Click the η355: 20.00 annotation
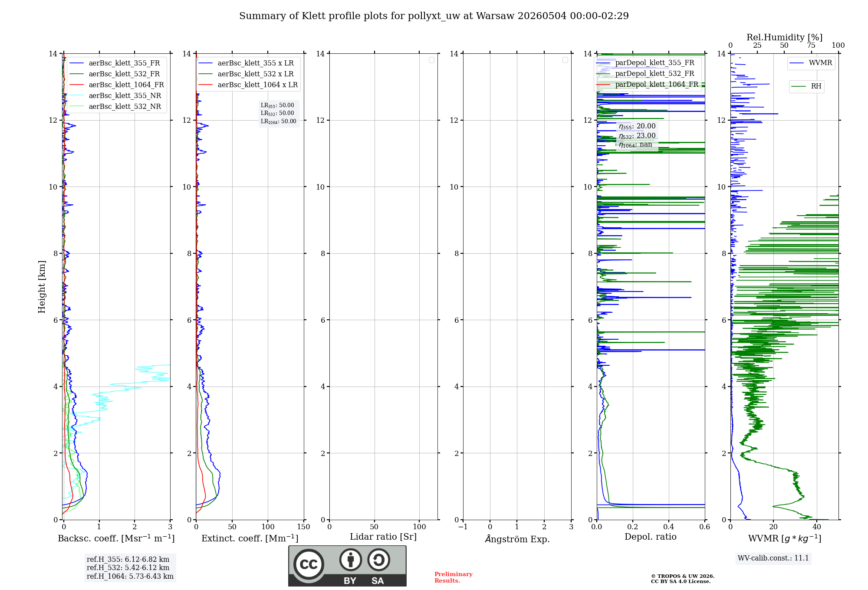This screenshot has height=590, width=868. (x=637, y=126)
